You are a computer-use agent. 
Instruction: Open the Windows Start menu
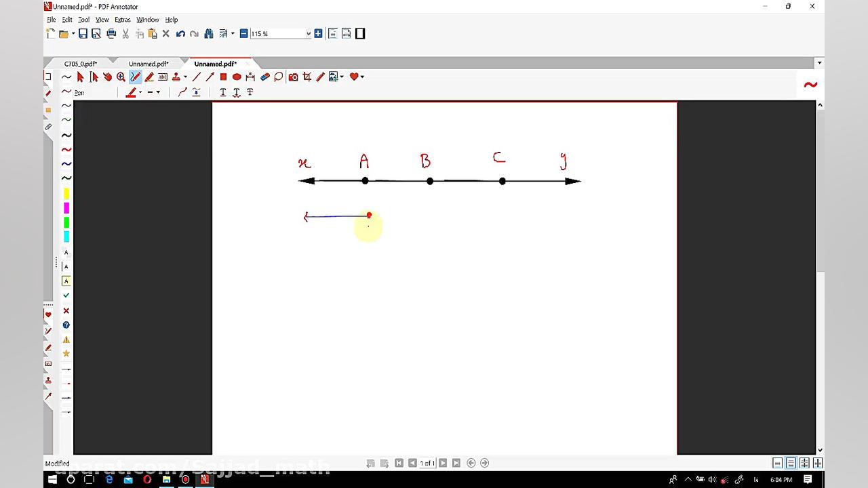(52, 479)
